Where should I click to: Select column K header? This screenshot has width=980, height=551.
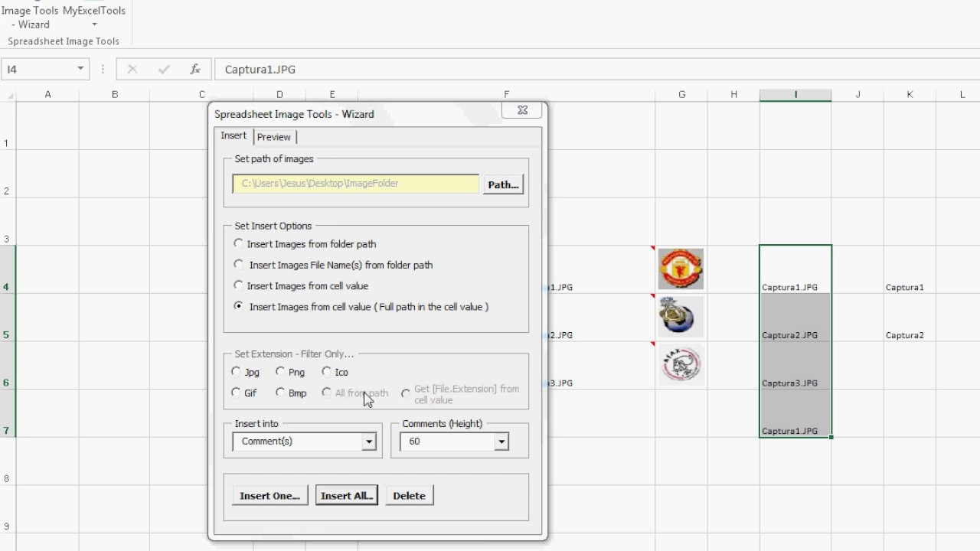(x=910, y=95)
